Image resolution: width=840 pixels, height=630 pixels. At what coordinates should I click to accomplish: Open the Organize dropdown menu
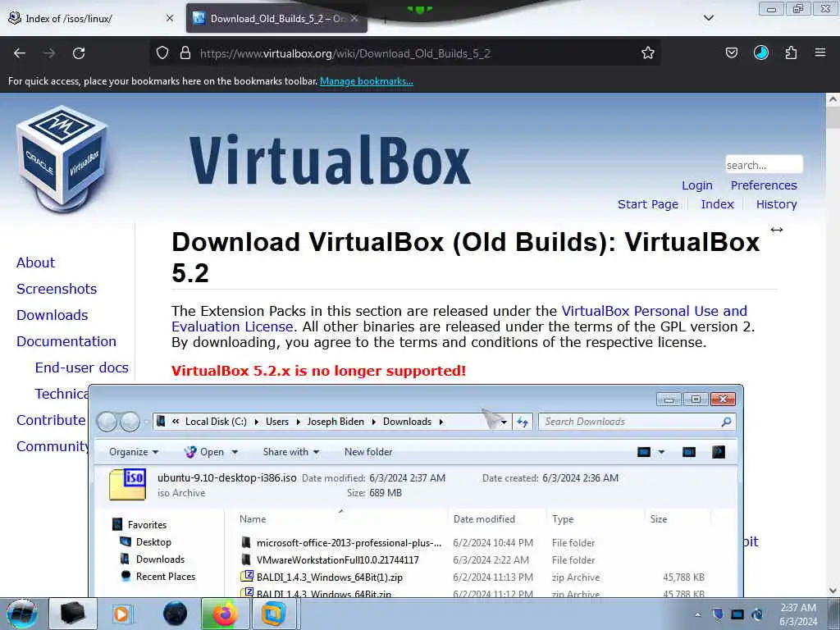click(x=134, y=452)
